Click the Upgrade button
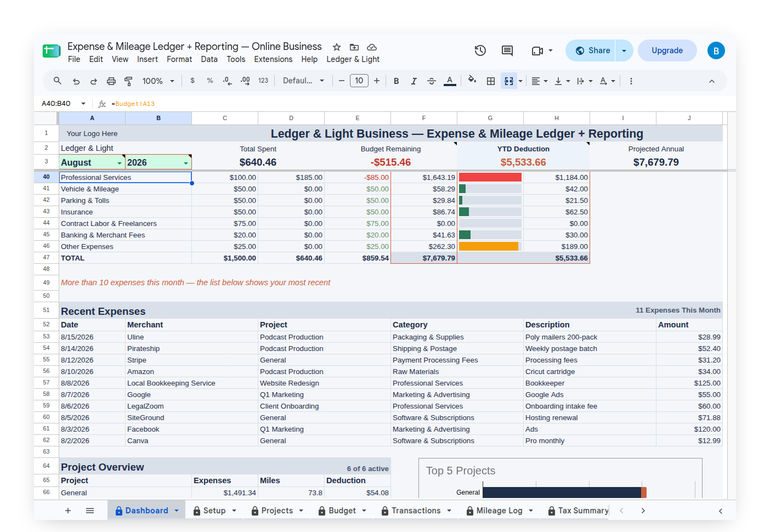The image size is (770, 532). (x=667, y=50)
